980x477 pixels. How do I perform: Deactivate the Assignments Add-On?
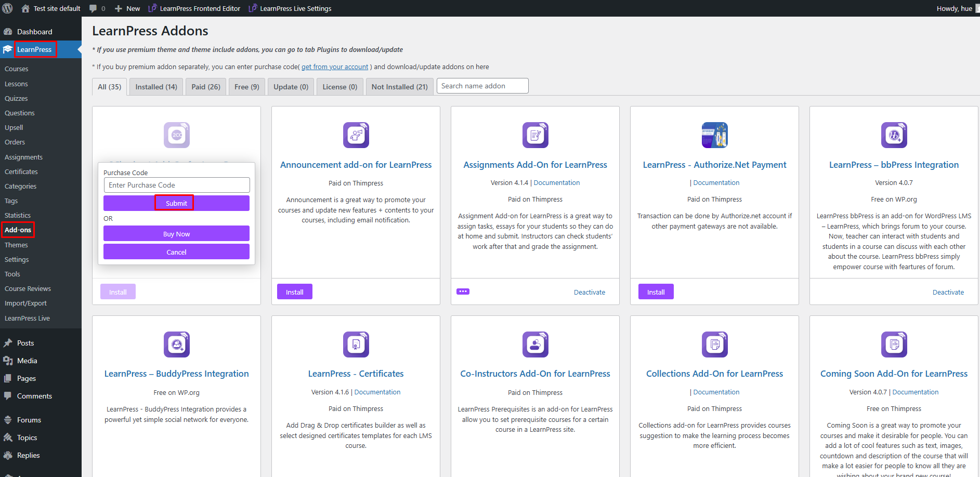pyautogui.click(x=590, y=292)
